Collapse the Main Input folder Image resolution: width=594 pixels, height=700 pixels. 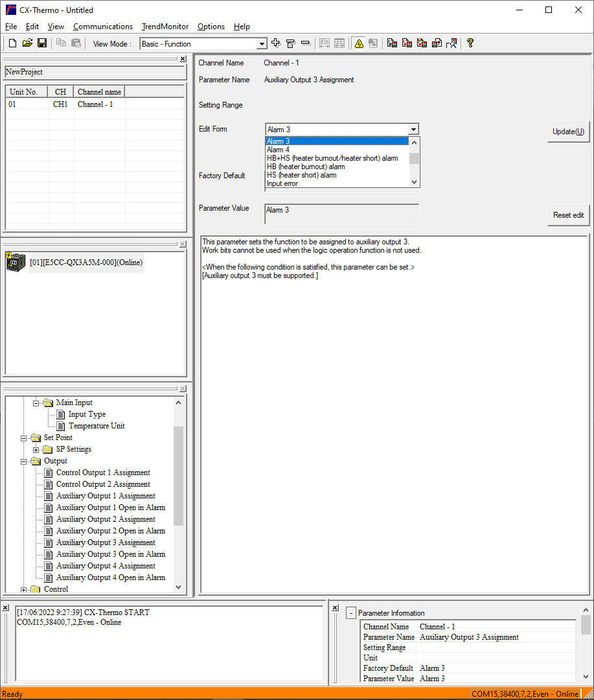point(36,403)
